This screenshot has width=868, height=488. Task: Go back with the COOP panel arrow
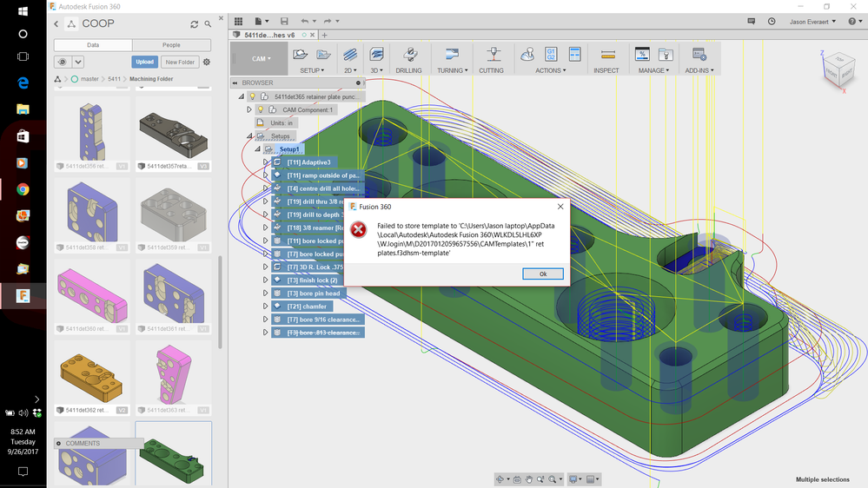(56, 23)
